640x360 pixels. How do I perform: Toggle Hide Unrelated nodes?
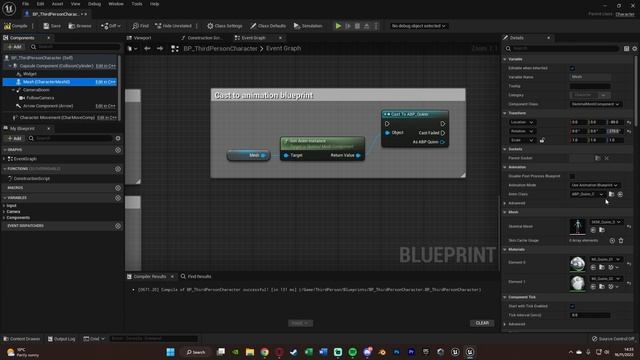173,26
